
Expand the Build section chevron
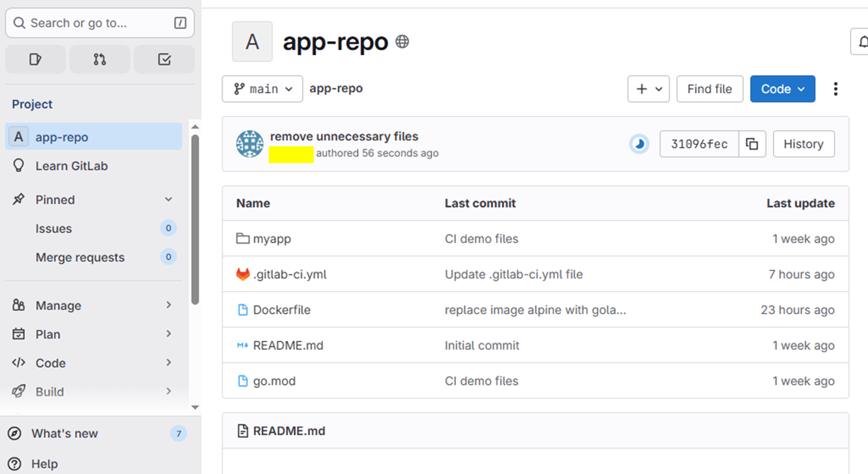coord(169,391)
